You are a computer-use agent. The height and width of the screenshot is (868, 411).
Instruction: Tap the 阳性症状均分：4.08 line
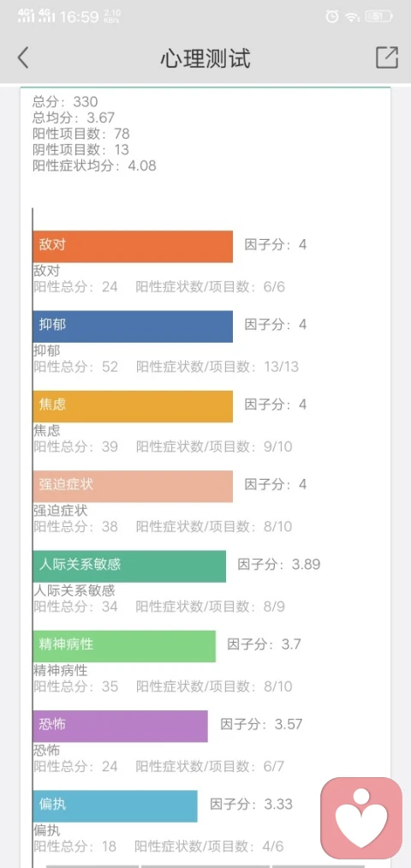pos(94,165)
